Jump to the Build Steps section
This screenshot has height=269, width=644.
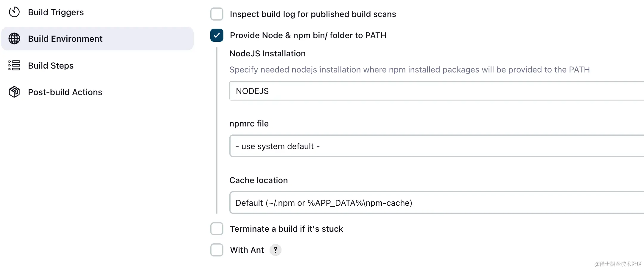[x=51, y=66]
